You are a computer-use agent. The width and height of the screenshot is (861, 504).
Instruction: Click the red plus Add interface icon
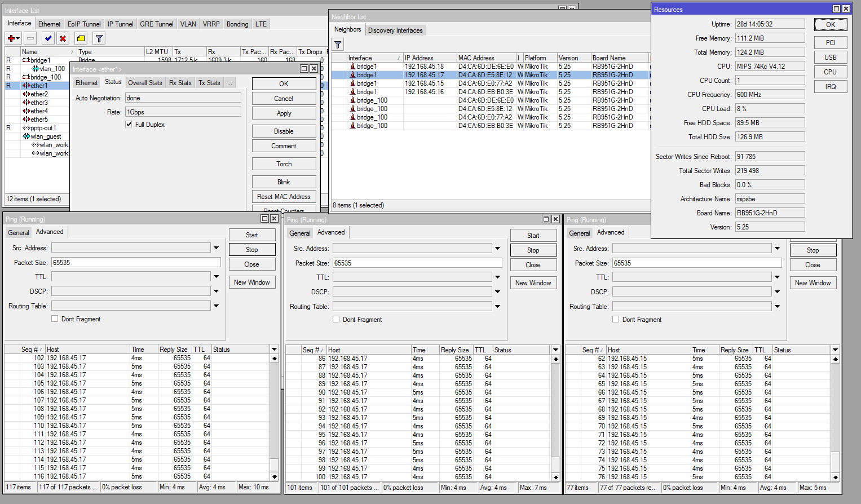point(11,38)
